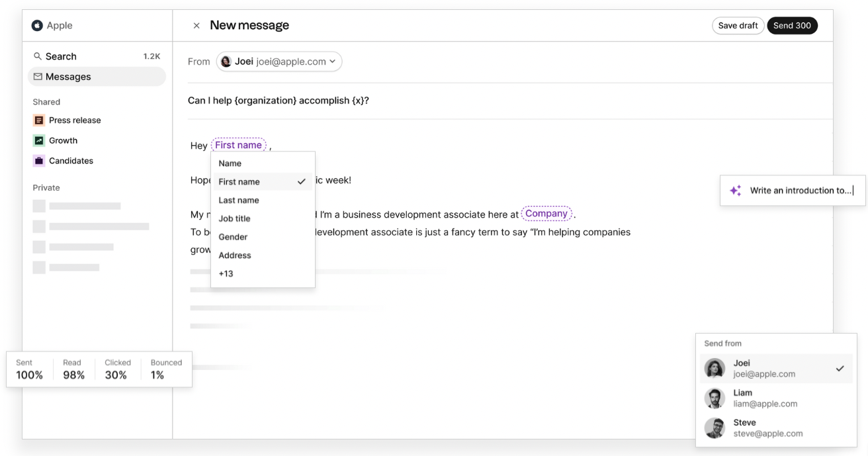Viewport: 868px width, 456px height.
Task: Click the checkmark beside Joei sender
Action: 840,369
